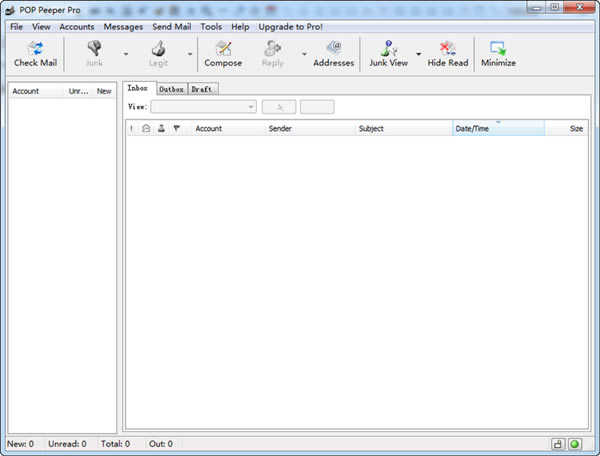The image size is (600, 456).
Task: Open the View filter combo box
Action: tap(203, 107)
